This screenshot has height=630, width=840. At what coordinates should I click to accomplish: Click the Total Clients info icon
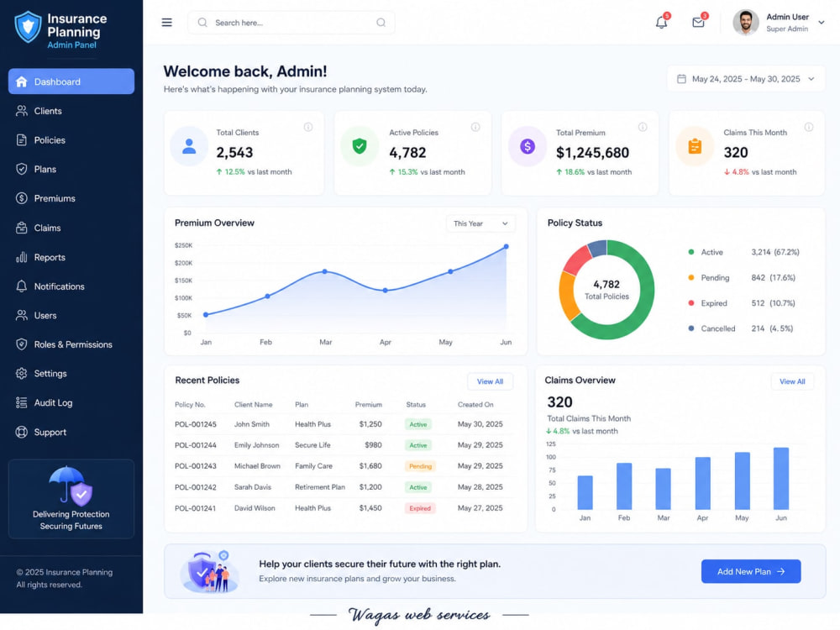(x=308, y=127)
